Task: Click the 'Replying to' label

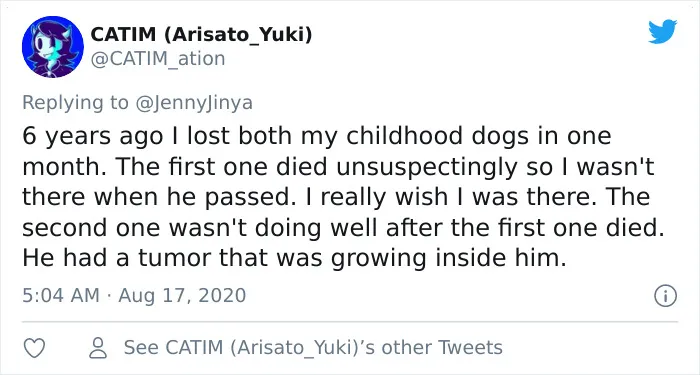Action: click(75, 103)
